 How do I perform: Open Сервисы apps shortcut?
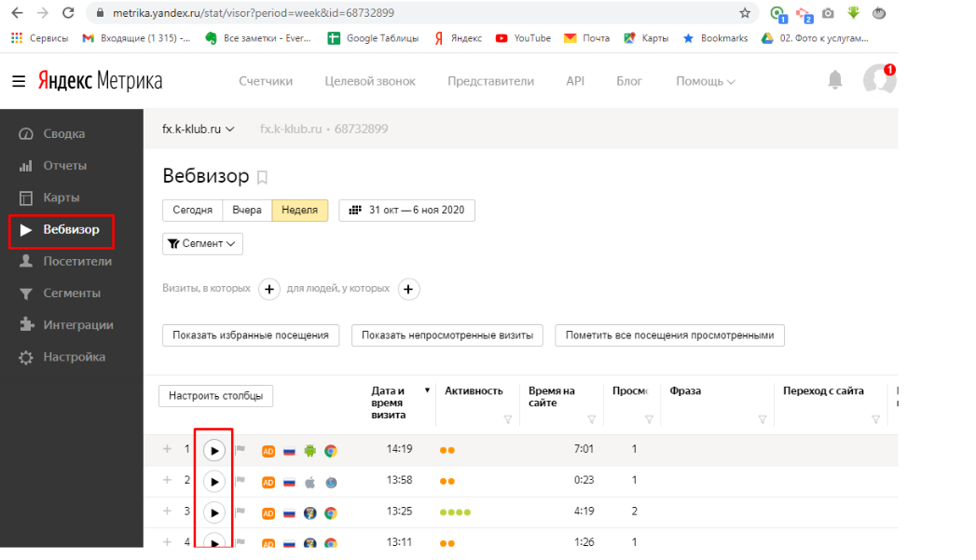(x=40, y=38)
